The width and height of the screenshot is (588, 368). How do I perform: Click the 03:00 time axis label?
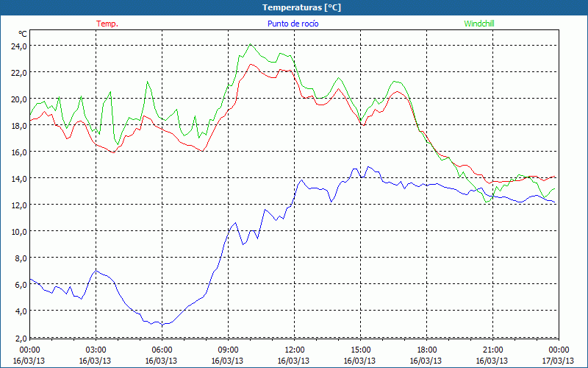[96, 350]
